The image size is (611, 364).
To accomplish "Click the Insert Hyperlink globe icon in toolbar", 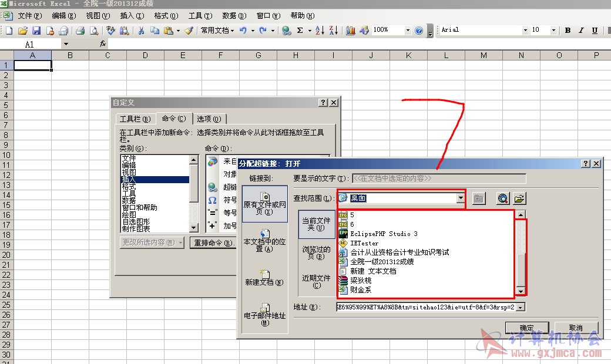I will (287, 31).
